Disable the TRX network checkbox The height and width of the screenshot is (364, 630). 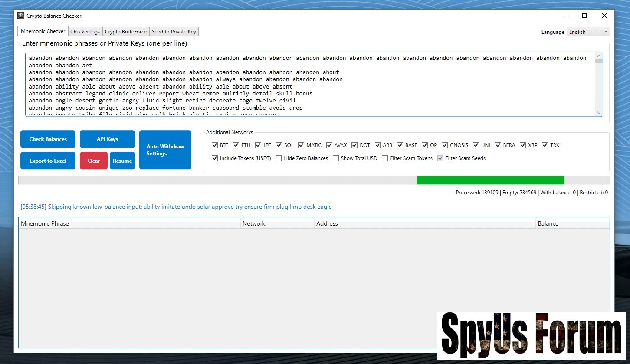click(545, 145)
